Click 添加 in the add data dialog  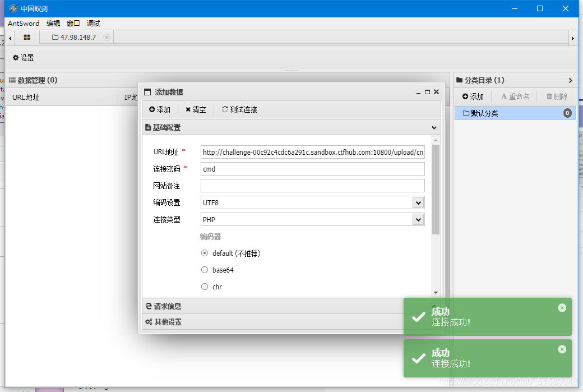pos(160,109)
